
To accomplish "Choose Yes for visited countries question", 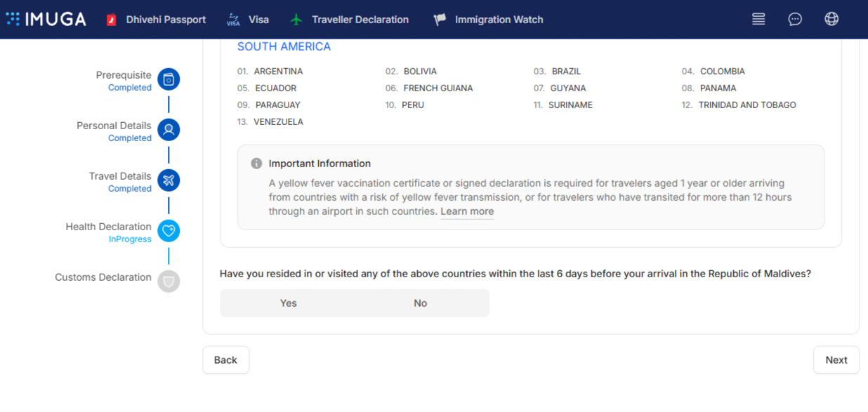I will (288, 303).
